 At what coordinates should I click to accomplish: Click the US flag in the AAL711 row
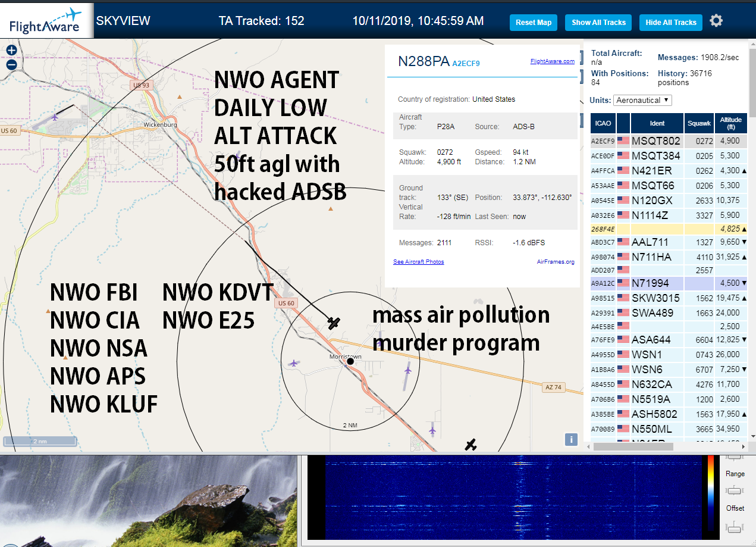point(623,242)
